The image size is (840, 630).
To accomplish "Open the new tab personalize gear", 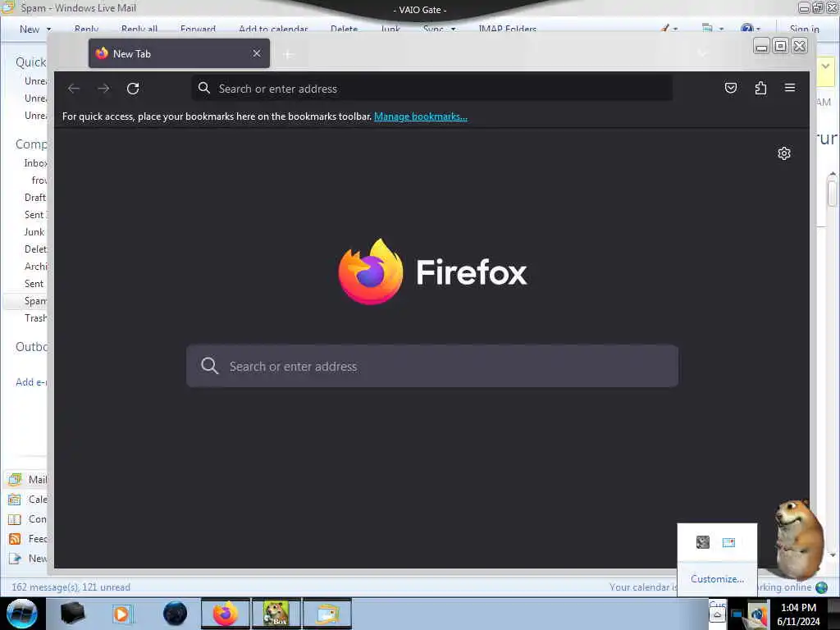I will [x=783, y=153].
